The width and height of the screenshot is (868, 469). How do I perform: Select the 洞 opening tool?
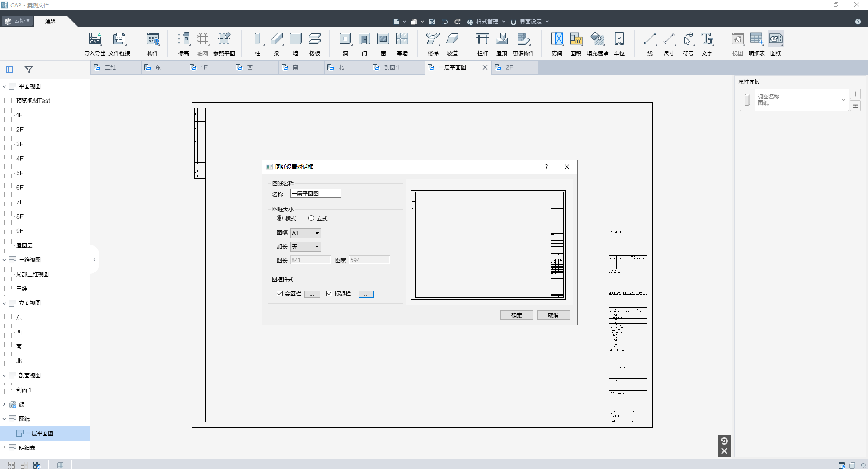(345, 44)
